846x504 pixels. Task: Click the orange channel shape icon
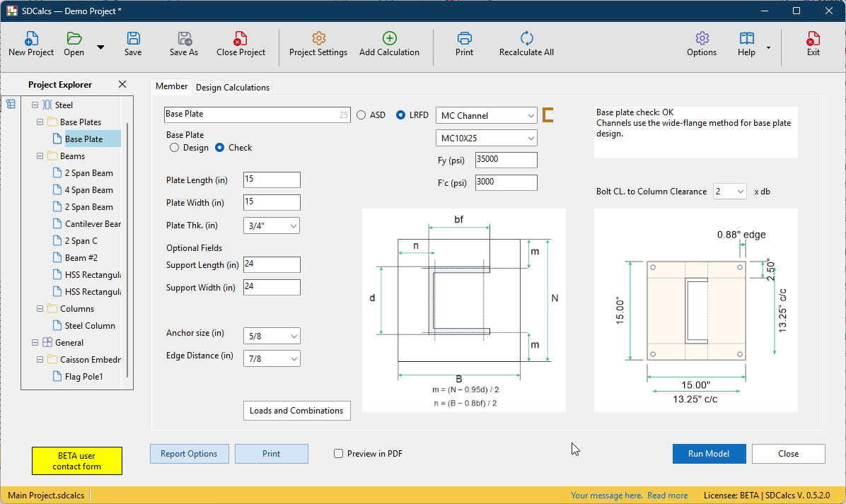tap(547, 115)
